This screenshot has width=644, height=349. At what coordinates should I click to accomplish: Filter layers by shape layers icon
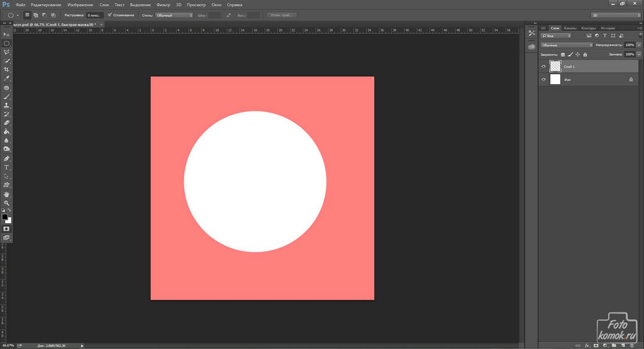[613, 36]
